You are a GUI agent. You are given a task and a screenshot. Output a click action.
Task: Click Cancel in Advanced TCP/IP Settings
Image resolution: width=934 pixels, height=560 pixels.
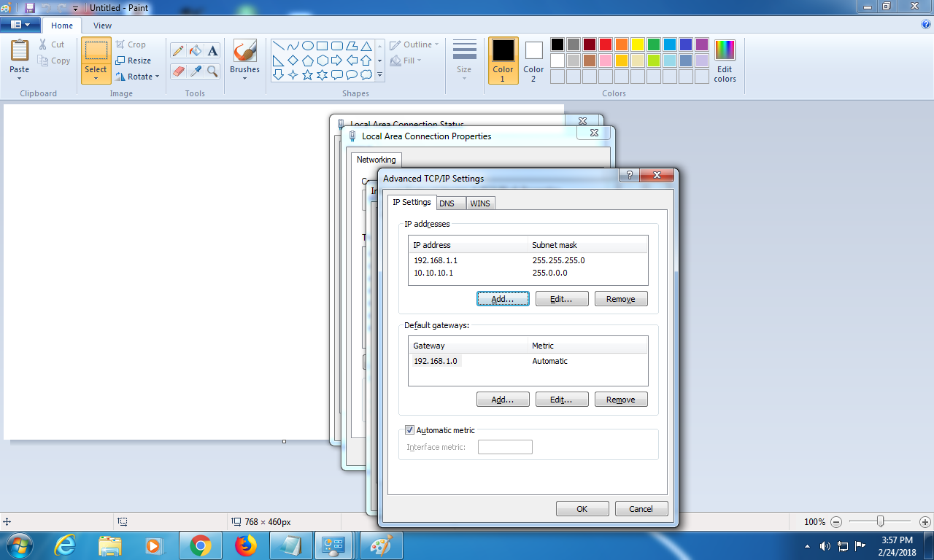tap(641, 509)
